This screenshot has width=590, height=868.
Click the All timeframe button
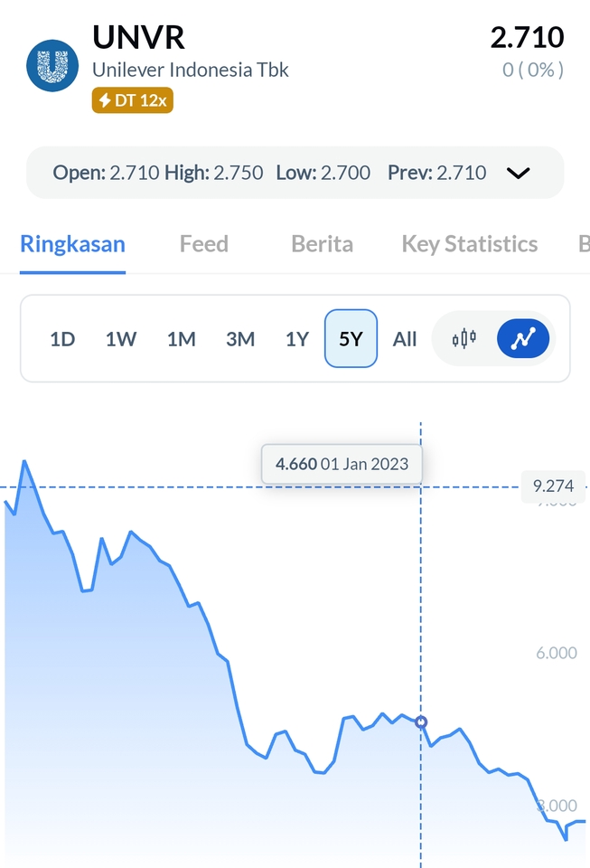pos(404,338)
